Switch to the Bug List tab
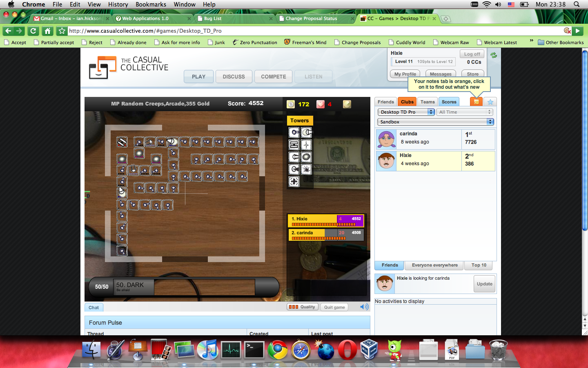 [234, 18]
